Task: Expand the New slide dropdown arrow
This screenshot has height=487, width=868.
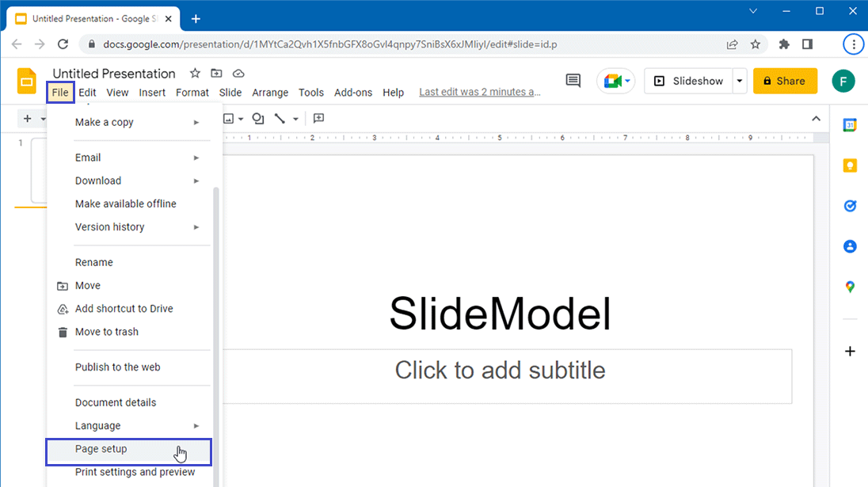Action: (44, 118)
